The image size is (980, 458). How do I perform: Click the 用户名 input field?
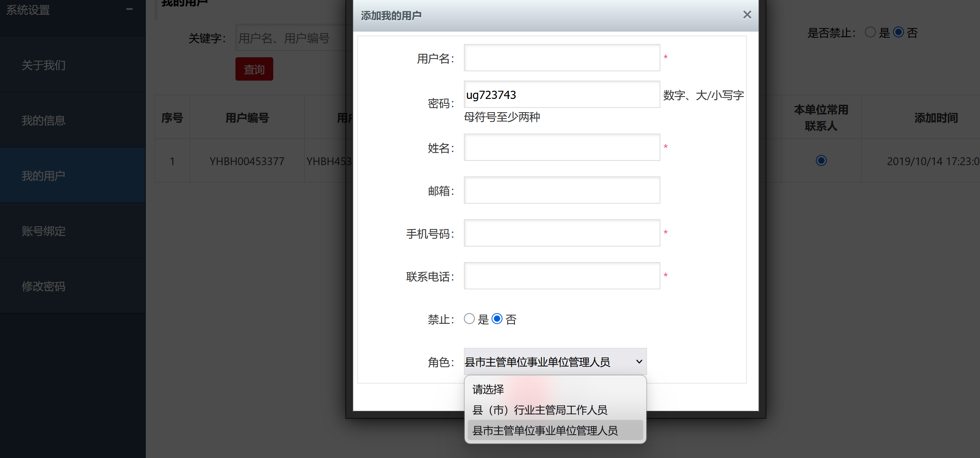coord(562,58)
